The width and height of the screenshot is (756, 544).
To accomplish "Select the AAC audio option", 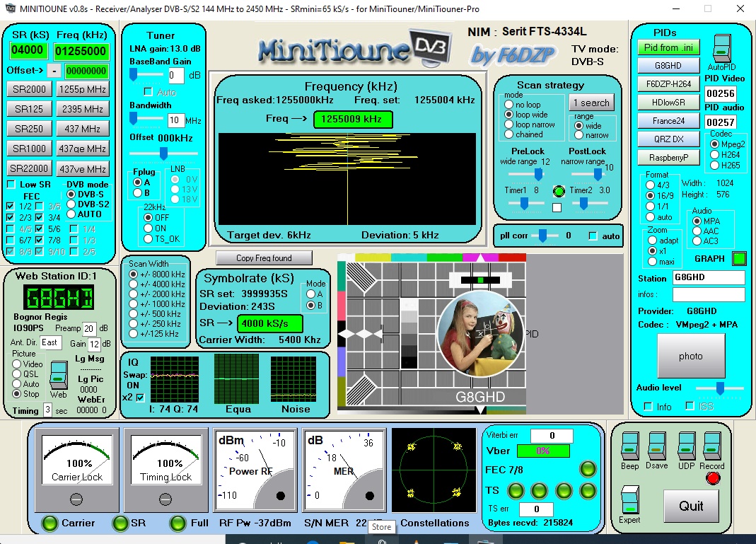I will (697, 231).
